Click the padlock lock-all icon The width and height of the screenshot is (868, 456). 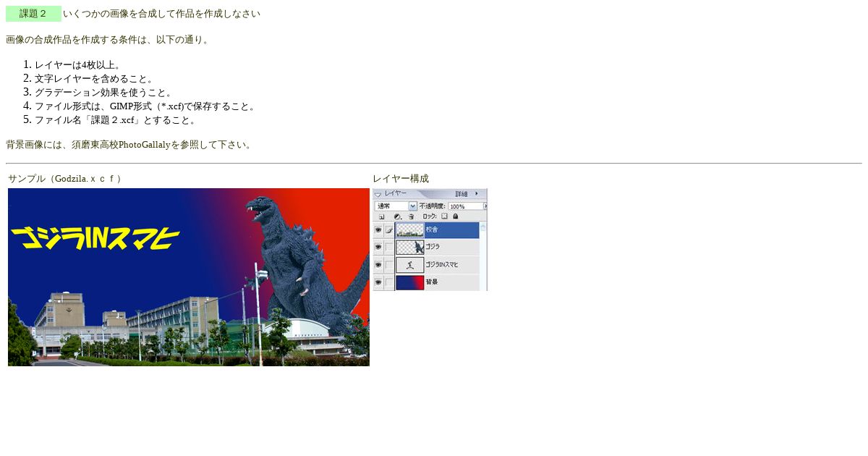(x=456, y=216)
